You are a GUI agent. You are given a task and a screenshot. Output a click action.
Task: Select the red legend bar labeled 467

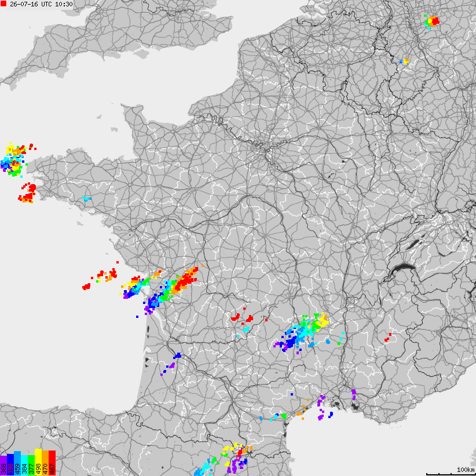click(52, 463)
